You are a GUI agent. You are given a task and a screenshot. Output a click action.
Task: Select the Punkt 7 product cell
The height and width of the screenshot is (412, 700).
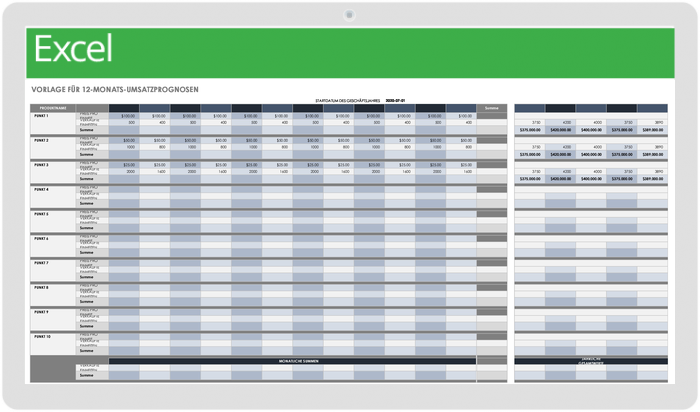pyautogui.click(x=42, y=263)
